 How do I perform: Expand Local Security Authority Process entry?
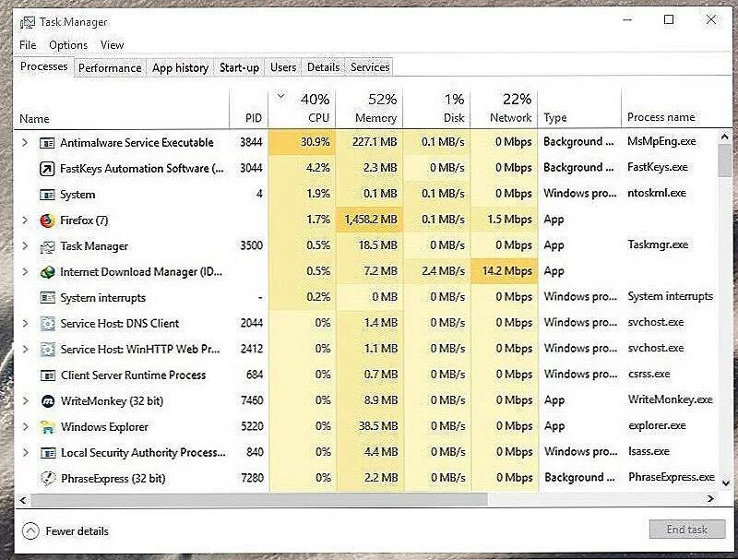click(x=26, y=453)
